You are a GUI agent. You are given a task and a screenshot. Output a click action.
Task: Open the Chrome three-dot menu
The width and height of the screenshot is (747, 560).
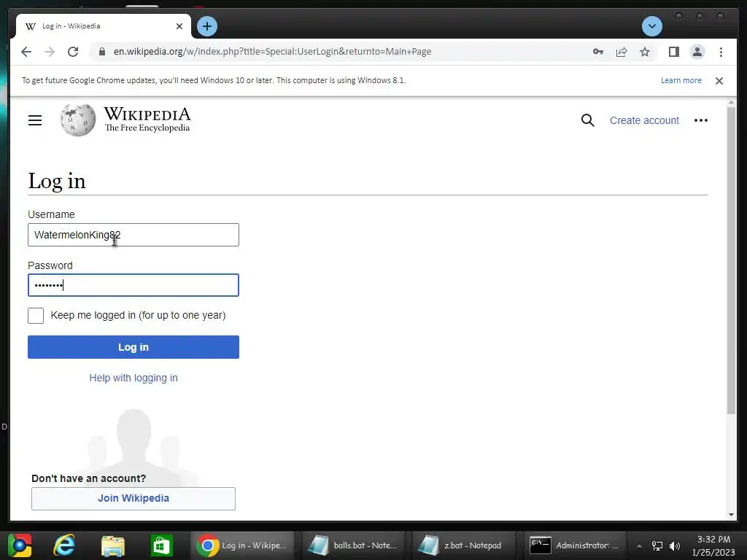(x=721, y=52)
